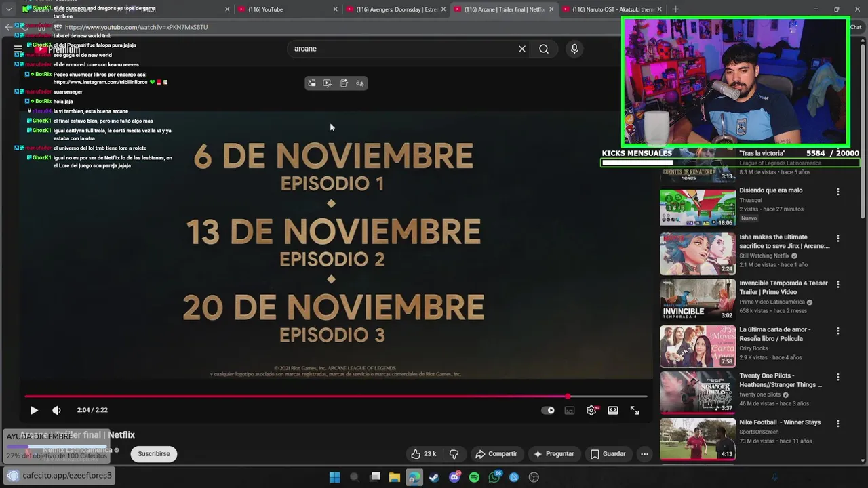
Task: Click the Suscribirse button
Action: (154, 454)
